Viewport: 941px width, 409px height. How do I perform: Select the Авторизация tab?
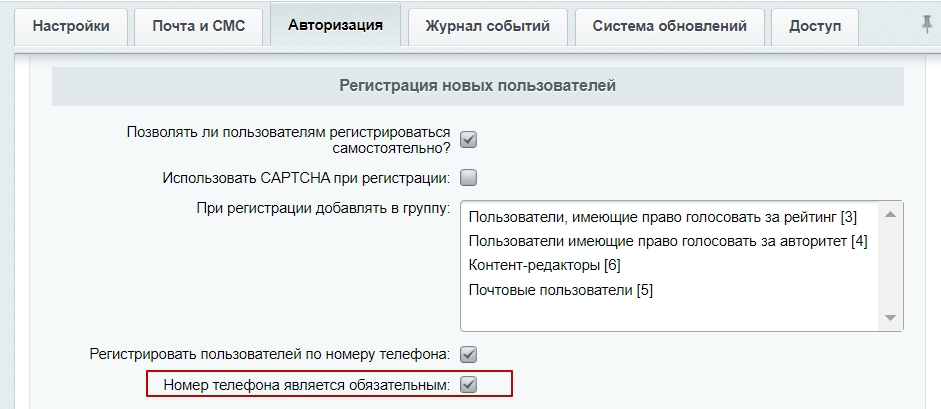pyautogui.click(x=335, y=25)
